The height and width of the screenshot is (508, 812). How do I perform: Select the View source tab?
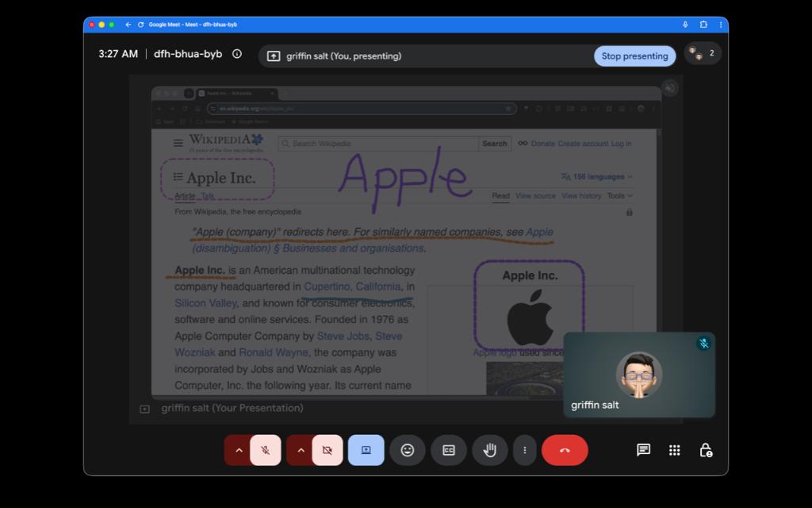tap(535, 196)
